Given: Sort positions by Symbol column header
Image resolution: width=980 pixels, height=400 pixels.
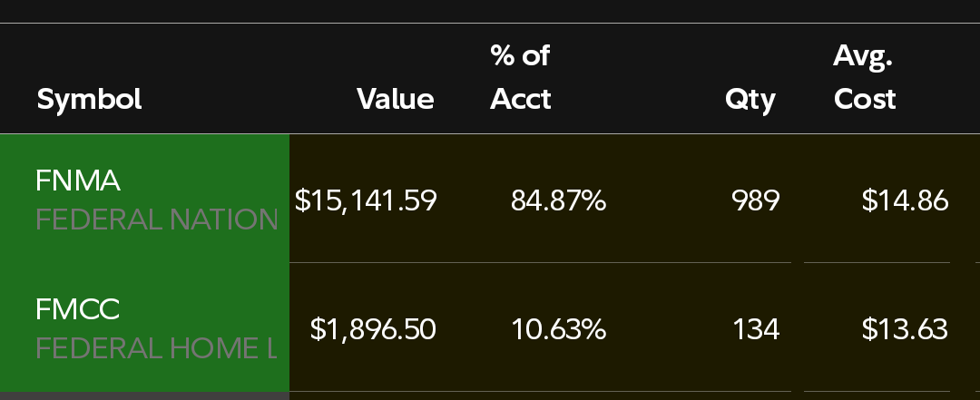Looking at the screenshot, I should point(89,100).
